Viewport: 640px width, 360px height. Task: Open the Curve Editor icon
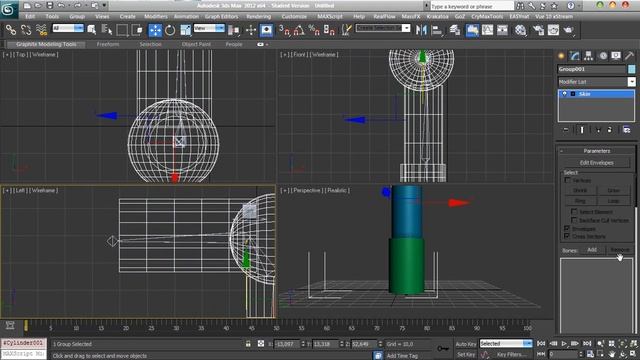(487, 30)
